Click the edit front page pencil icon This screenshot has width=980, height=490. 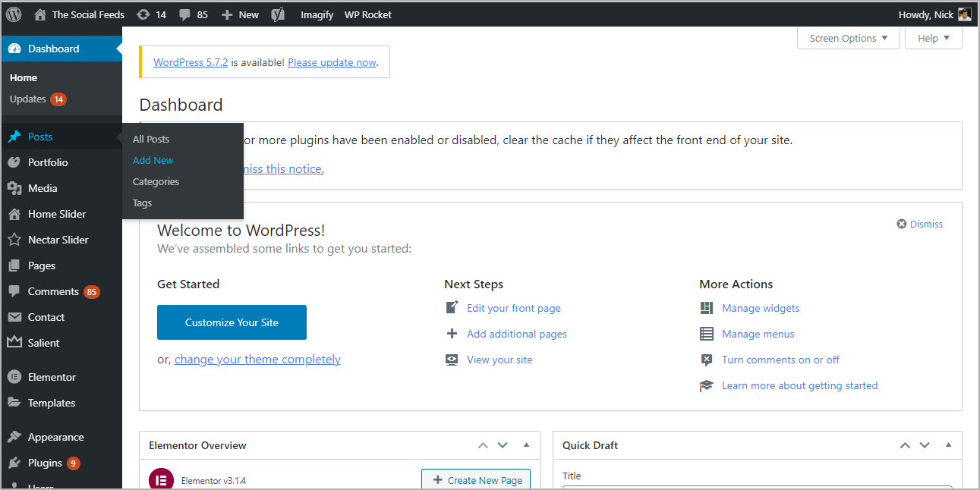[x=452, y=308]
